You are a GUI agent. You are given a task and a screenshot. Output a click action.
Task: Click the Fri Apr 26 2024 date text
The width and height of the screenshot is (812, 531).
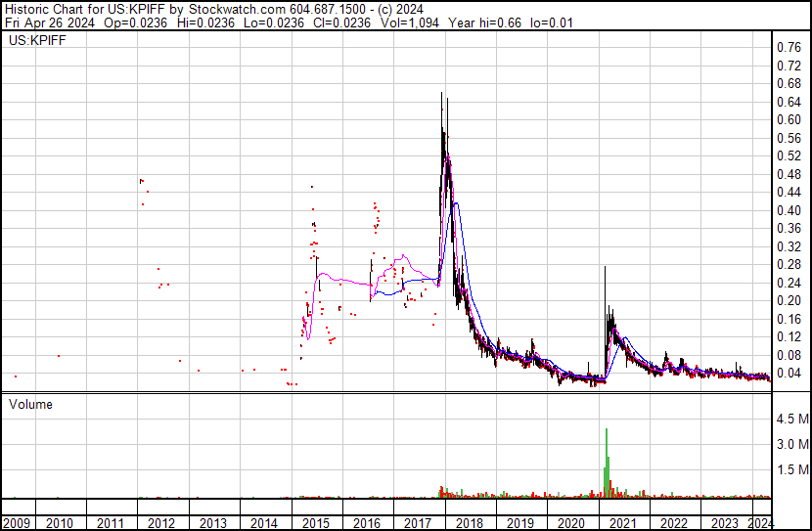point(50,22)
